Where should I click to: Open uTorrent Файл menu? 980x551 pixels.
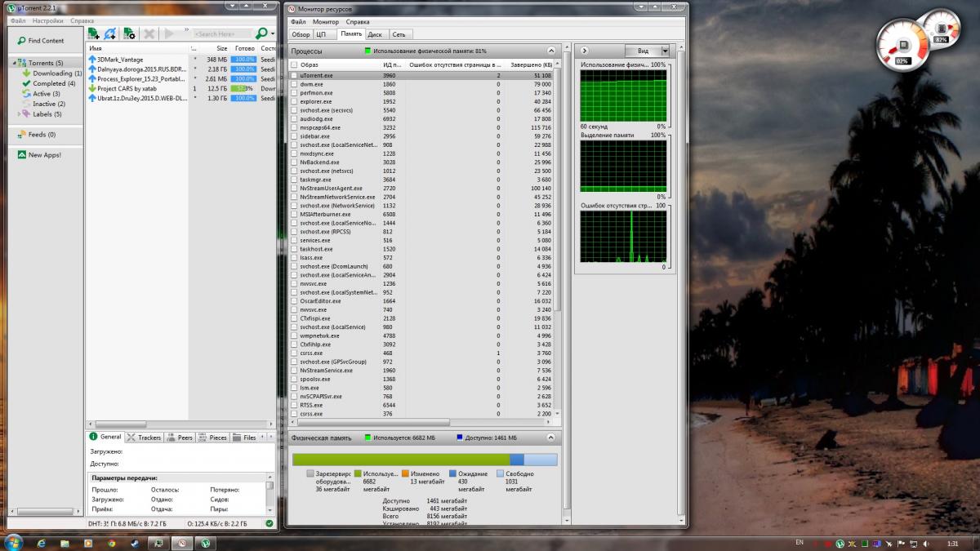(18, 20)
